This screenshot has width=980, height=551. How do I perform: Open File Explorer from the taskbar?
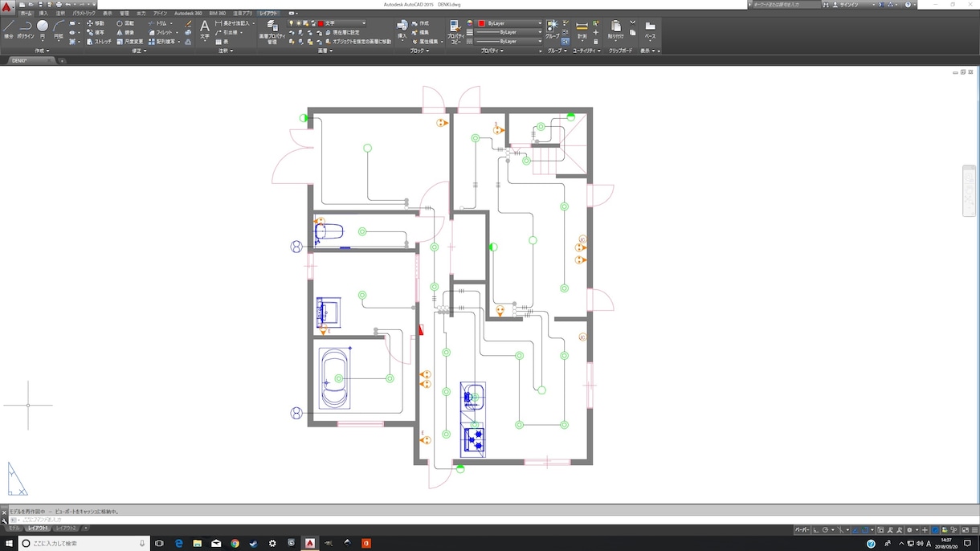pos(197,543)
